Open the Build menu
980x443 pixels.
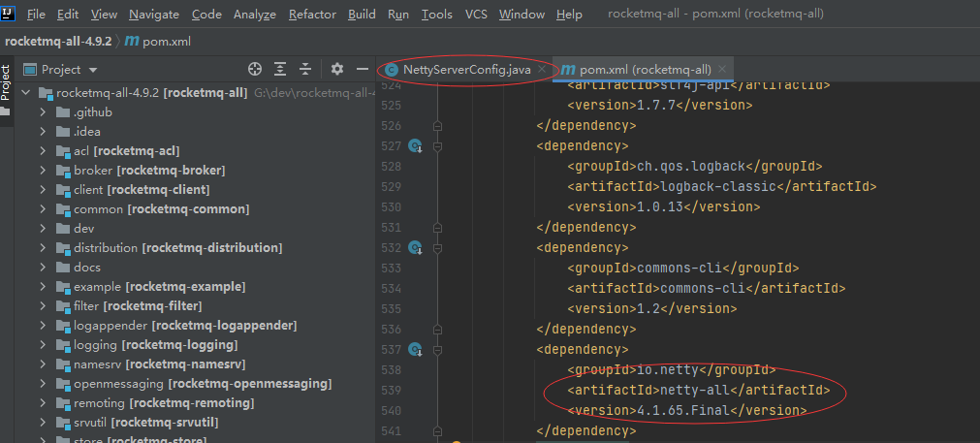click(x=362, y=14)
